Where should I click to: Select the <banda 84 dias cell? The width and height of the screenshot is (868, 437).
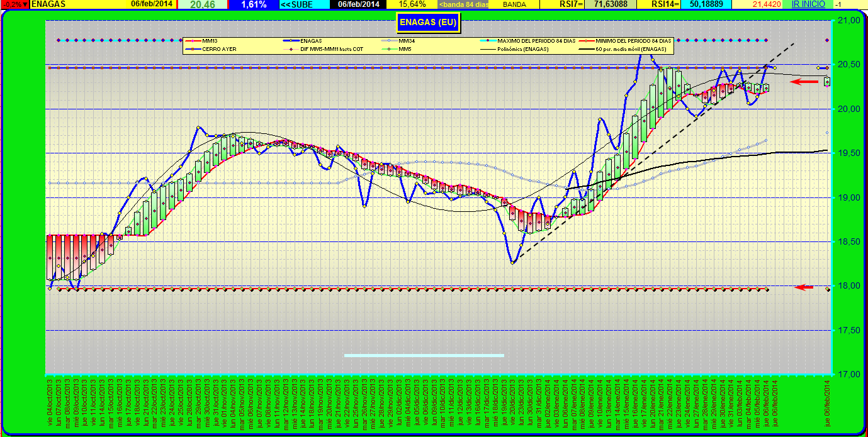pos(463,4)
